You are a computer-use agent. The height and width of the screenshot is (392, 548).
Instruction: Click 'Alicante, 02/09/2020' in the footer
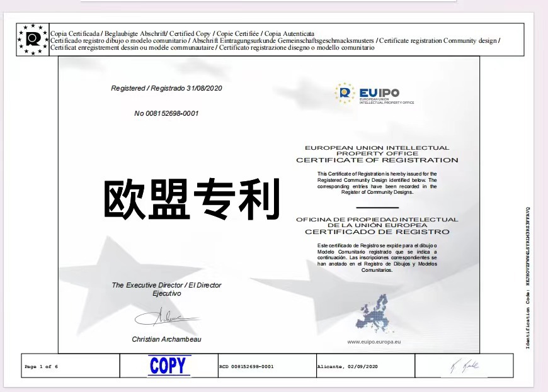[x=348, y=367]
